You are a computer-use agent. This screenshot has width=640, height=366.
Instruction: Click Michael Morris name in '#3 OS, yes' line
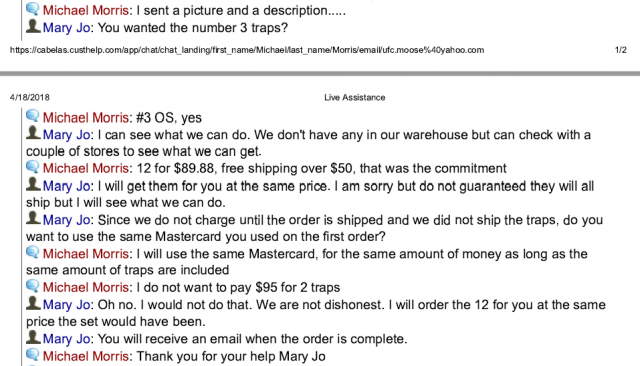(x=86, y=118)
